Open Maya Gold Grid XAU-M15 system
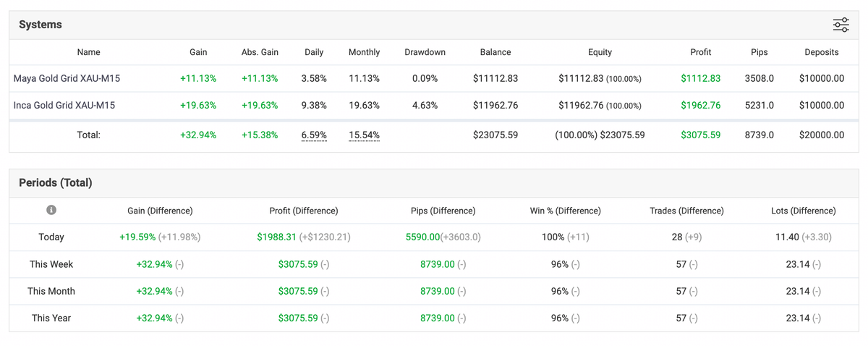Image resolution: width=868 pixels, height=346 pixels. 64,78
